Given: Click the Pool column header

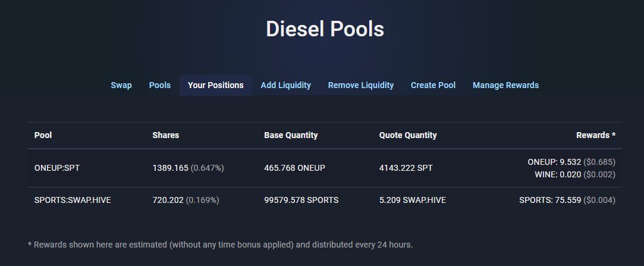Looking at the screenshot, I should 43,135.
